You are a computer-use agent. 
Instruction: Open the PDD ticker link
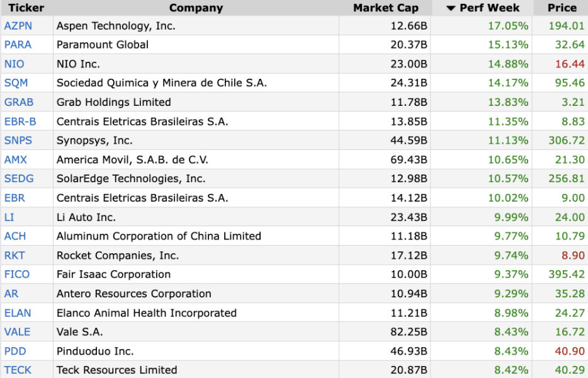[x=15, y=352]
